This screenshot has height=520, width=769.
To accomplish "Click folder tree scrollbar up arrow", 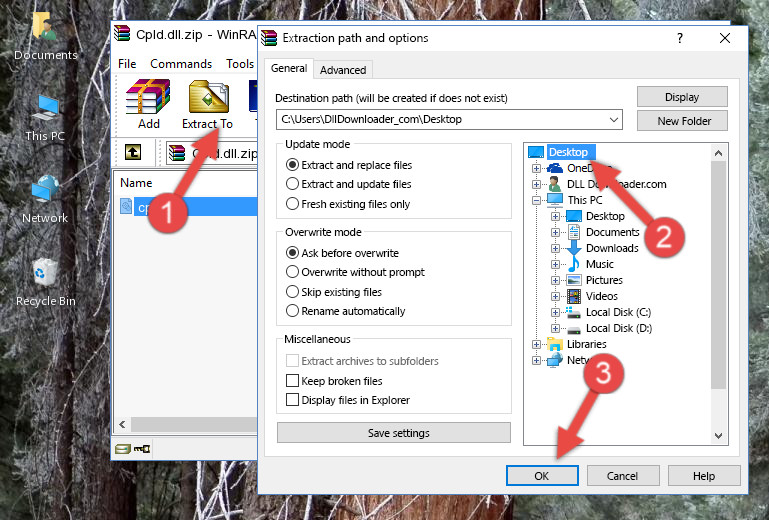I will click(718, 153).
